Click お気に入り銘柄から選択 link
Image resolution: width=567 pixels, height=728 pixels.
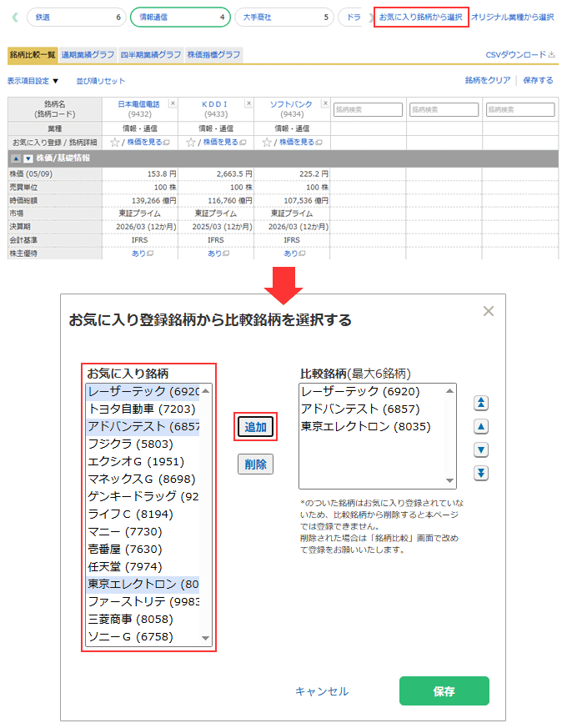tap(421, 18)
